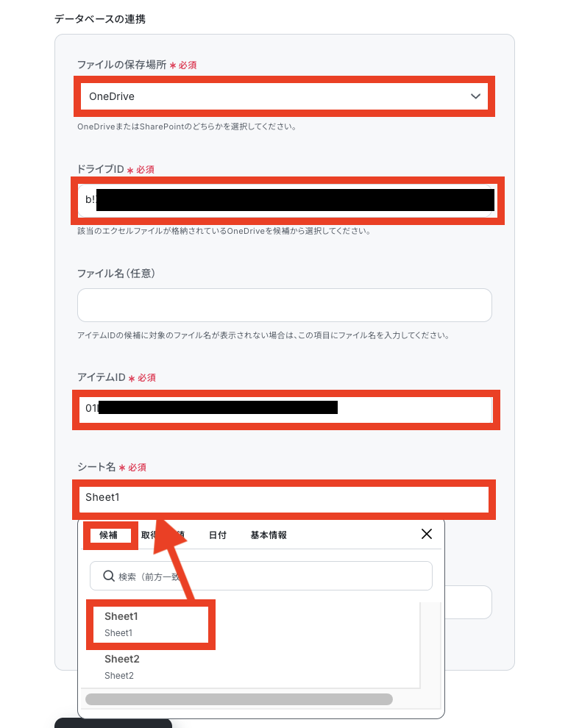Open the ファイルの保存場所 OneDrive dropdown
Image resolution: width=568 pixels, height=728 pixels.
284,96
